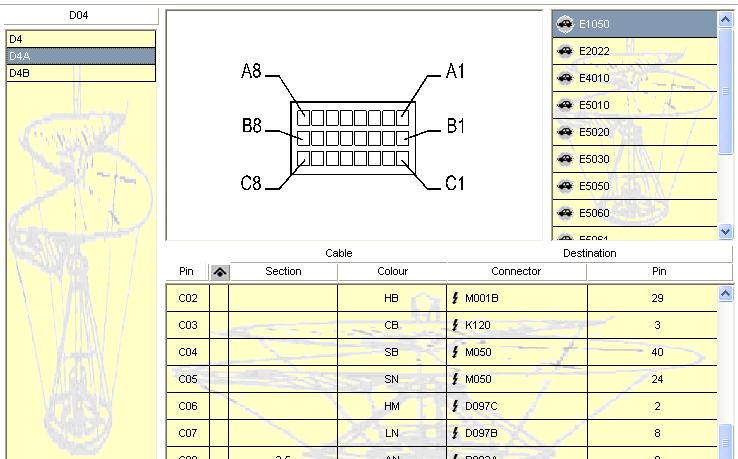Viewport: 738px width, 459px height.
Task: Click the first Pin column header
Action: 186,272
